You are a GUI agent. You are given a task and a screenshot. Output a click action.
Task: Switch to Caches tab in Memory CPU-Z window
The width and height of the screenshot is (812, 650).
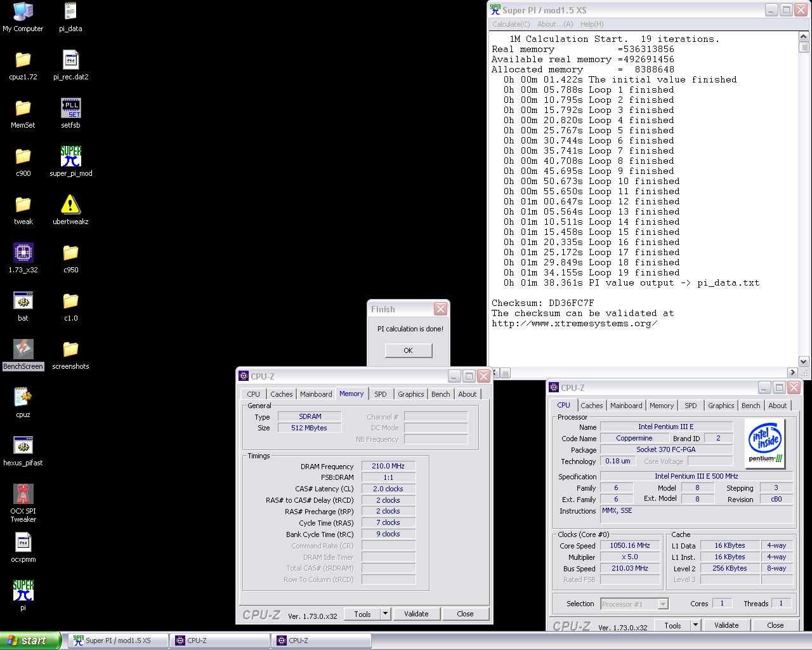tap(282, 394)
